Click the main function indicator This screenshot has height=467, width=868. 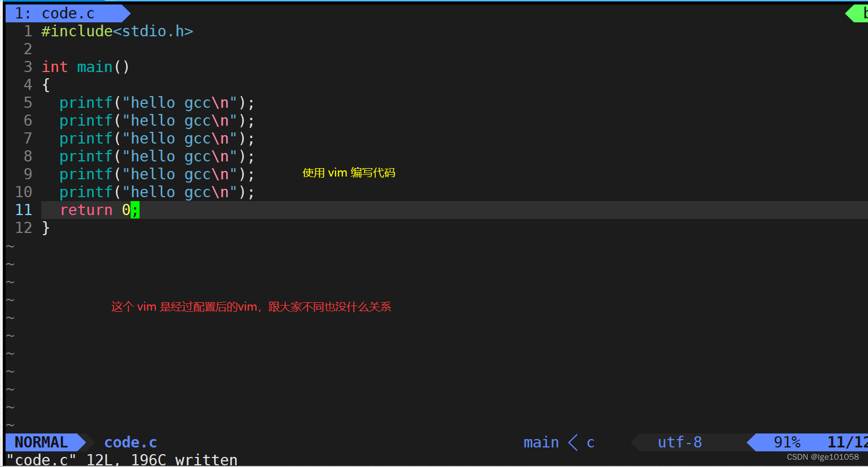click(541, 442)
